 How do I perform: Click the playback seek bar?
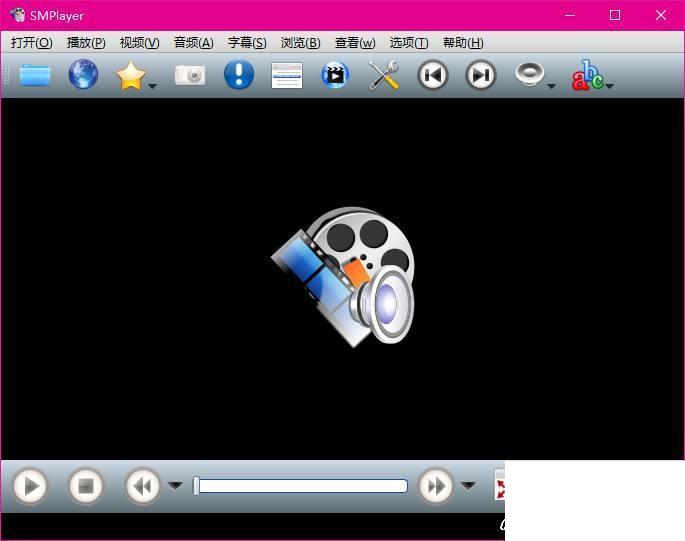[x=301, y=486]
